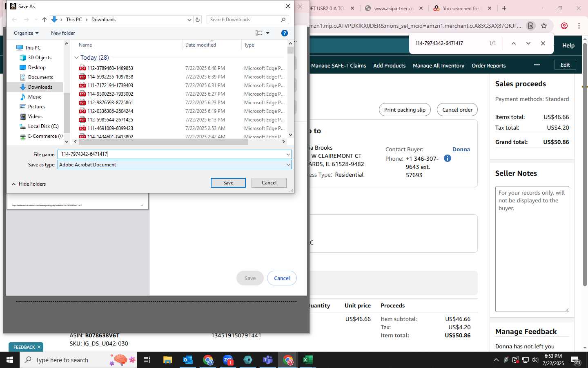Open Outlook from the taskbar

click(x=187, y=360)
